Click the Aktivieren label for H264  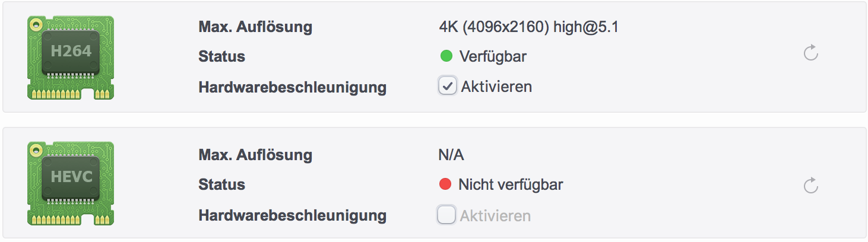(496, 87)
